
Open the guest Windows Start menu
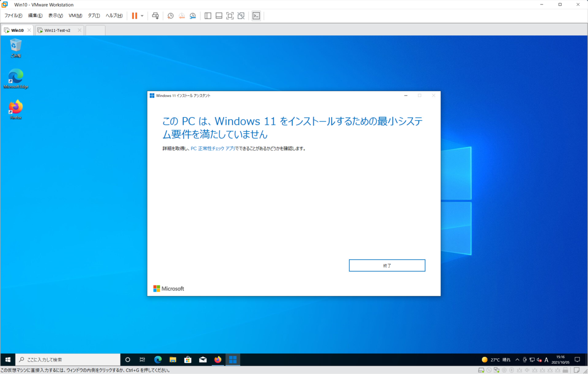(8, 359)
